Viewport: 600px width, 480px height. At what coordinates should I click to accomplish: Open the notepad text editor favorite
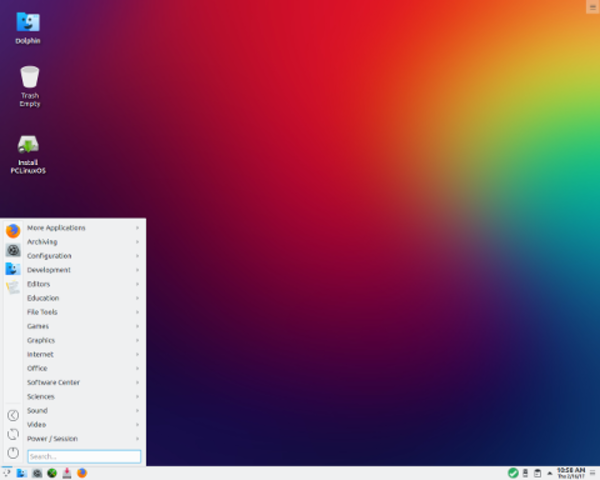point(13,287)
